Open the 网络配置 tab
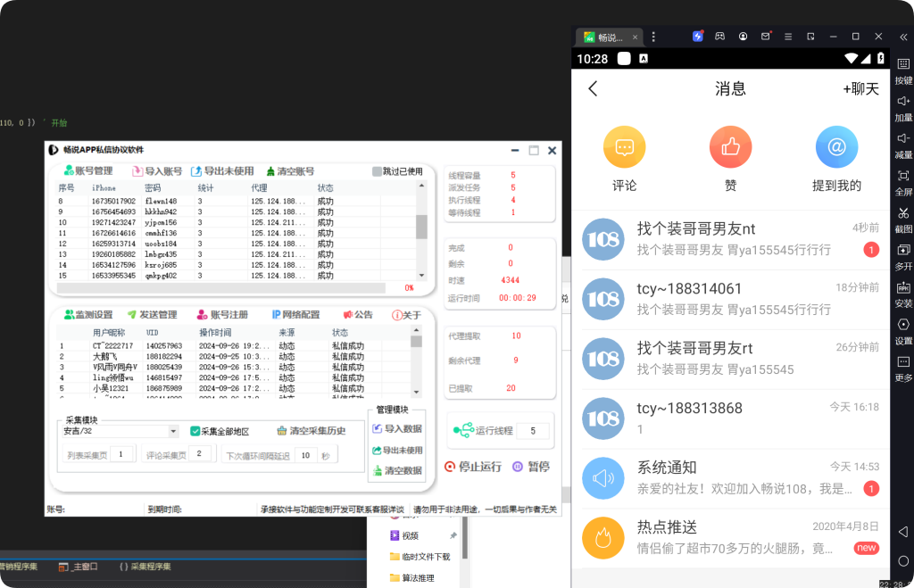Viewport: 914px width, 588px height. [295, 315]
